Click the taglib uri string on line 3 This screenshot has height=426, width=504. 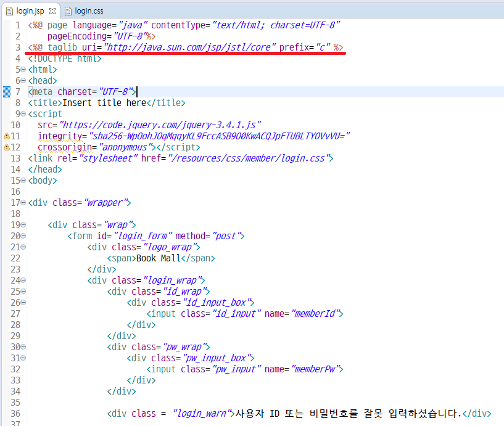tap(189, 47)
